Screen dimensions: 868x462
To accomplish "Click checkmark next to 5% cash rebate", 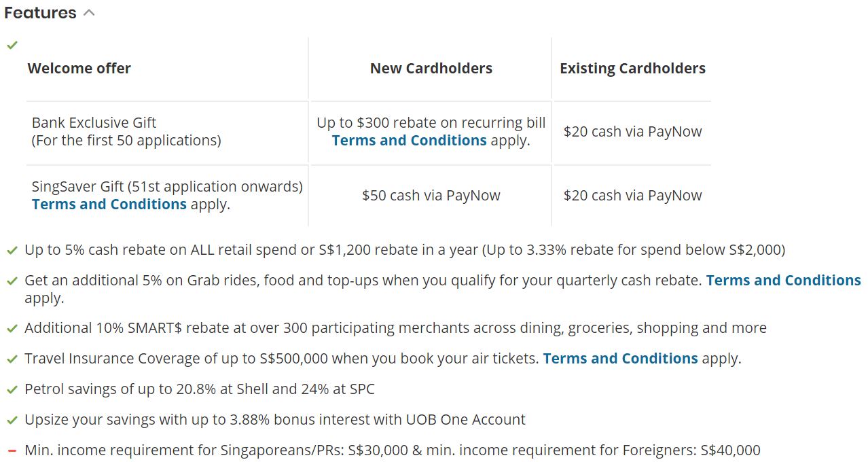I will pos(12,251).
